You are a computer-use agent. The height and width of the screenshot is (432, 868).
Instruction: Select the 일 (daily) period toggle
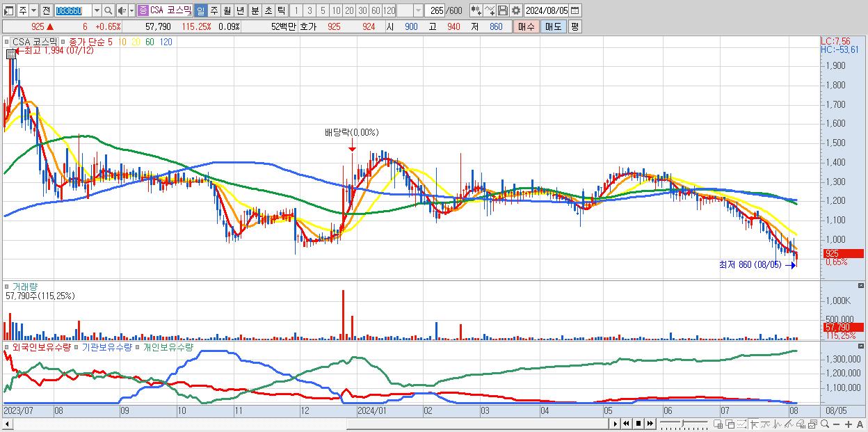pos(200,10)
